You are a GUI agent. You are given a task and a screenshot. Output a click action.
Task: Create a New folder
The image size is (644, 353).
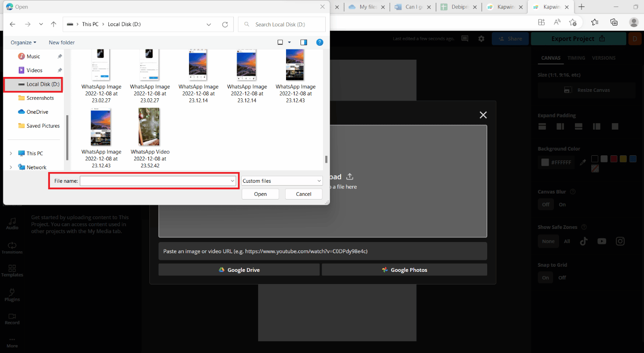point(62,42)
